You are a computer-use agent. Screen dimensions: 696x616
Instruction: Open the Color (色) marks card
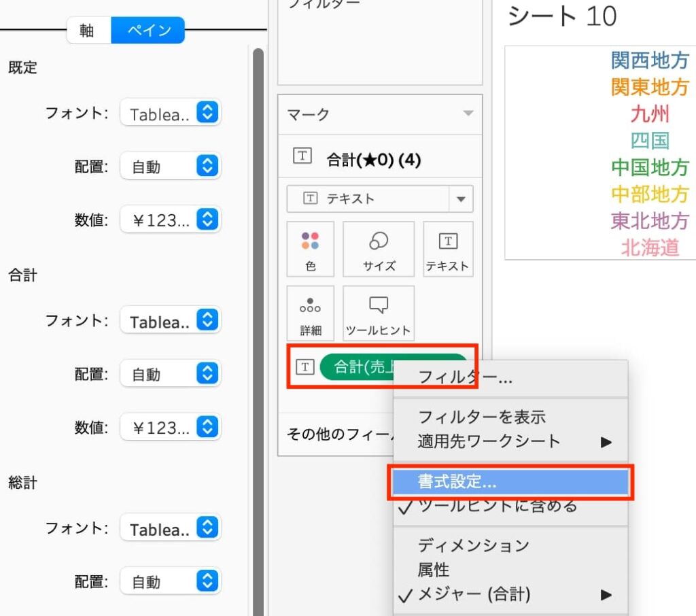[310, 249]
